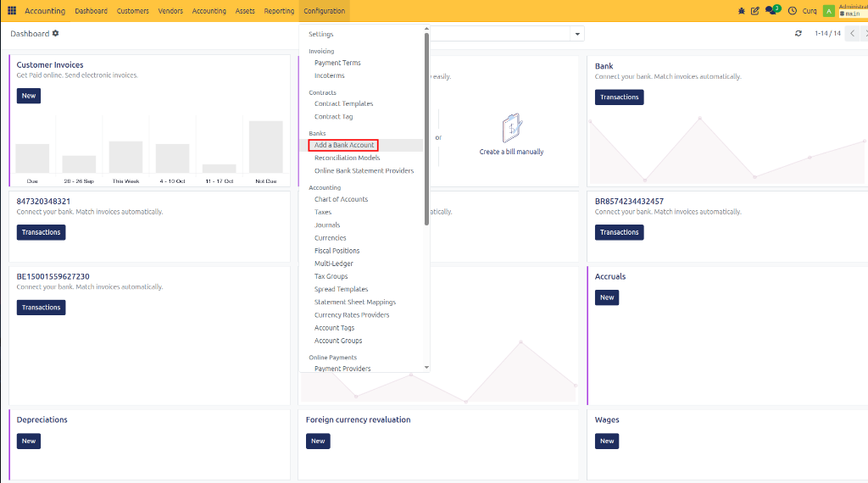Click the menu scrollbar down arrow
868x483 pixels.
[426, 367]
